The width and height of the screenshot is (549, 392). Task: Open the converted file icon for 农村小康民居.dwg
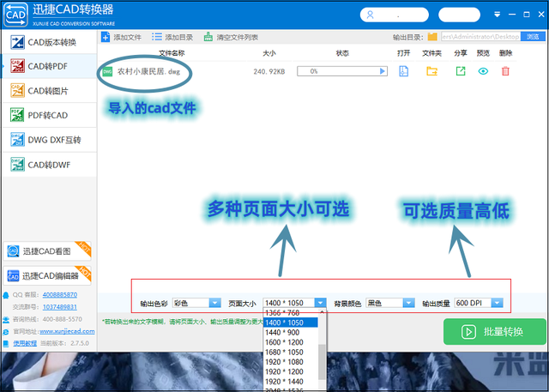click(404, 71)
